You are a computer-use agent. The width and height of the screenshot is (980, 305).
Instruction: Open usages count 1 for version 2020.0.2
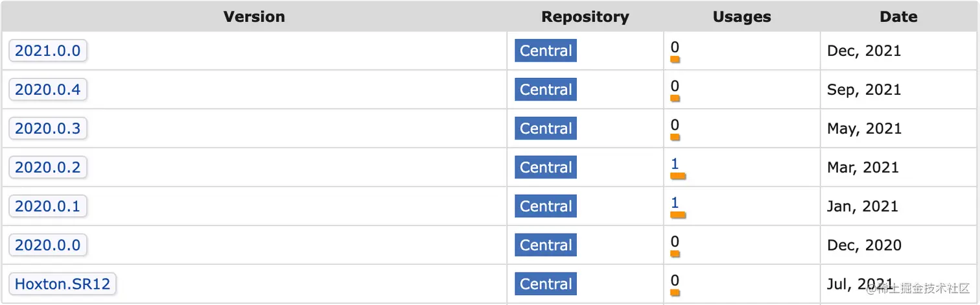[675, 164]
